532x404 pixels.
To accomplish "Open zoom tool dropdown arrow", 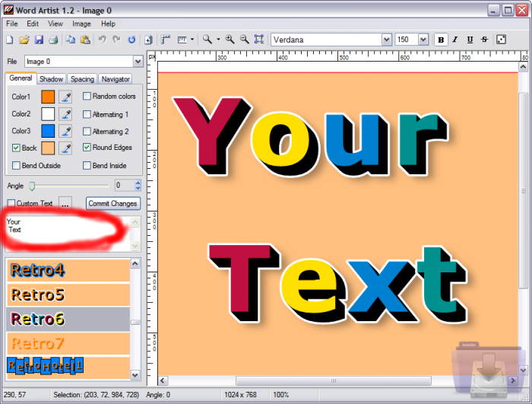I will point(218,40).
